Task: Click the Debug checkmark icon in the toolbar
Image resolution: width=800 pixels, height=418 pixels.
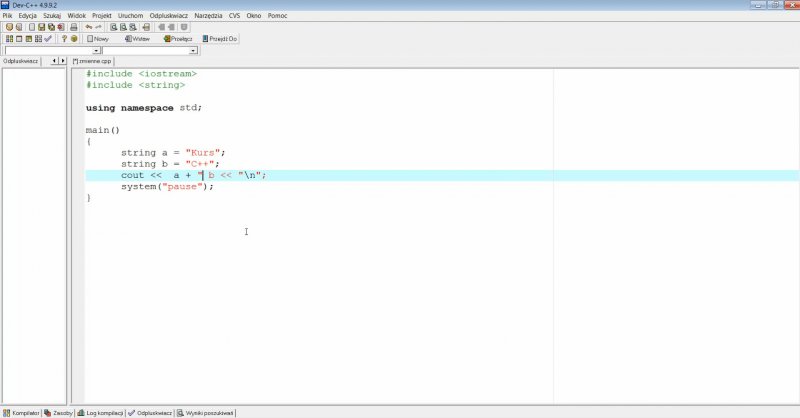Action: pos(48,39)
